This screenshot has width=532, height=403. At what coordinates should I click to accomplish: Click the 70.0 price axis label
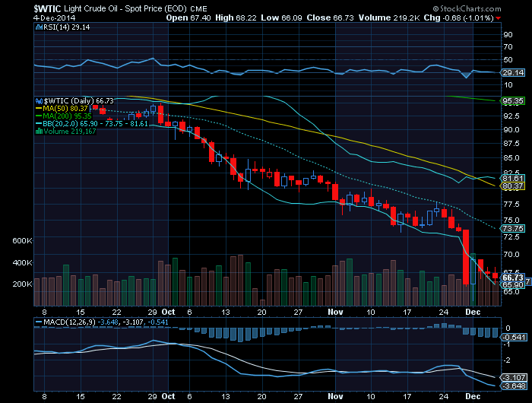[511, 254]
